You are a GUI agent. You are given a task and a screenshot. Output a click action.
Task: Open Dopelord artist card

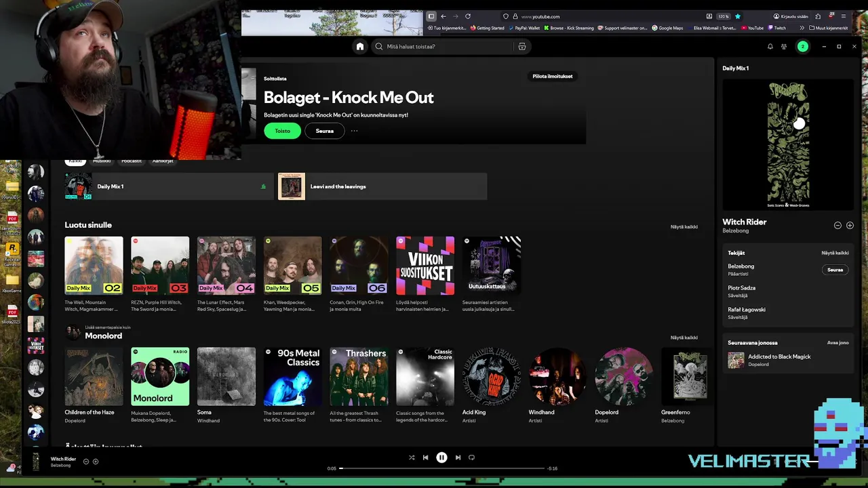[625, 386]
